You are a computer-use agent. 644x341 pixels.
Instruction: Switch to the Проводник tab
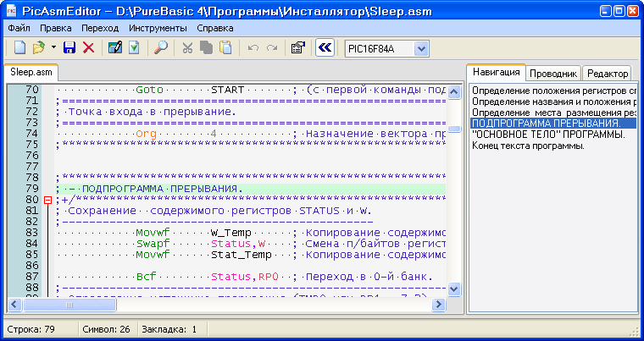pos(553,74)
